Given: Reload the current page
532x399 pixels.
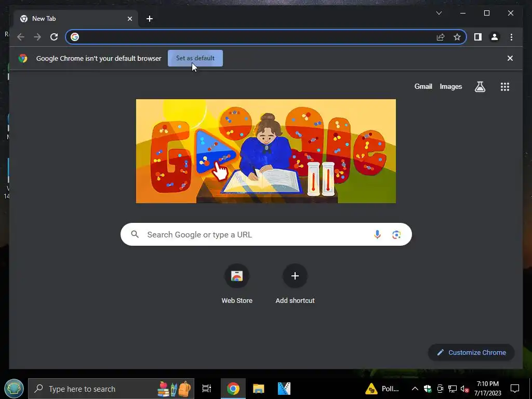Looking at the screenshot, I should click(x=54, y=37).
